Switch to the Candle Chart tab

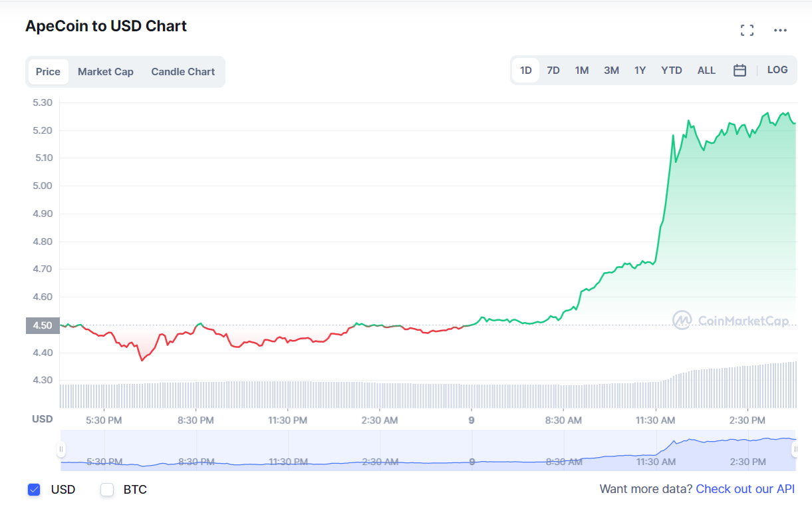pyautogui.click(x=183, y=71)
